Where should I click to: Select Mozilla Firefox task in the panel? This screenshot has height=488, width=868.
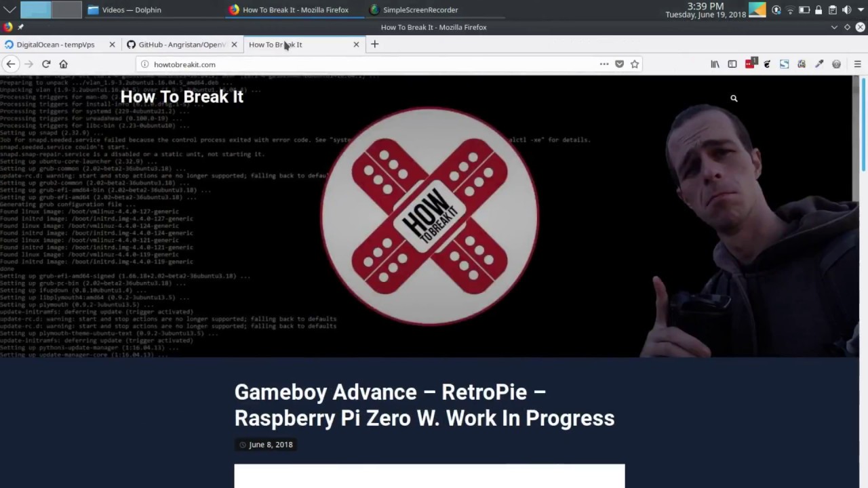tap(296, 9)
